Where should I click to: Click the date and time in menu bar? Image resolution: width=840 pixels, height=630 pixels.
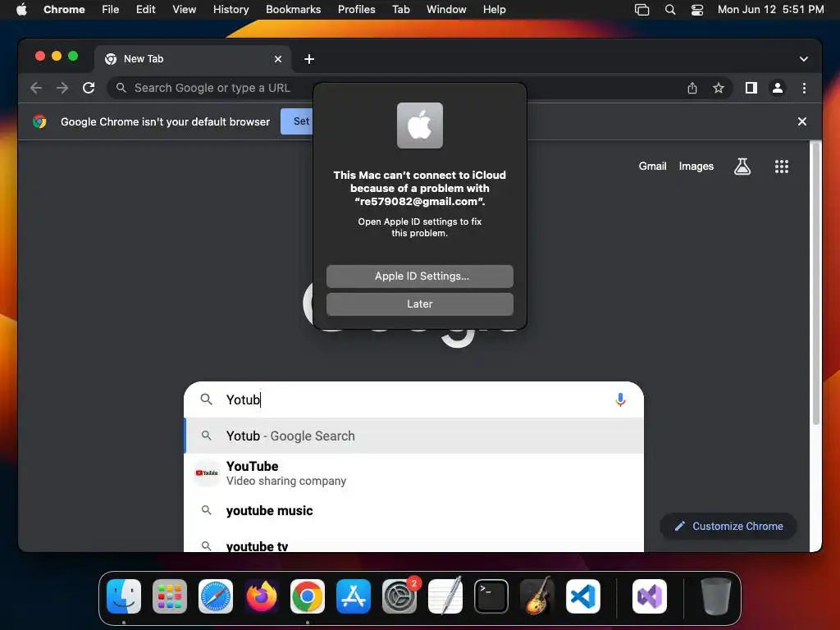click(770, 10)
